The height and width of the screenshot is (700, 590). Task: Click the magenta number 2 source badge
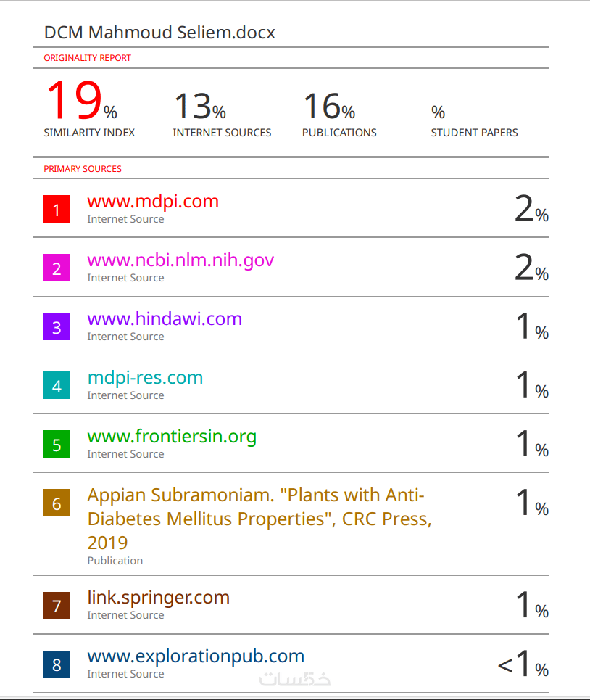[x=57, y=268]
